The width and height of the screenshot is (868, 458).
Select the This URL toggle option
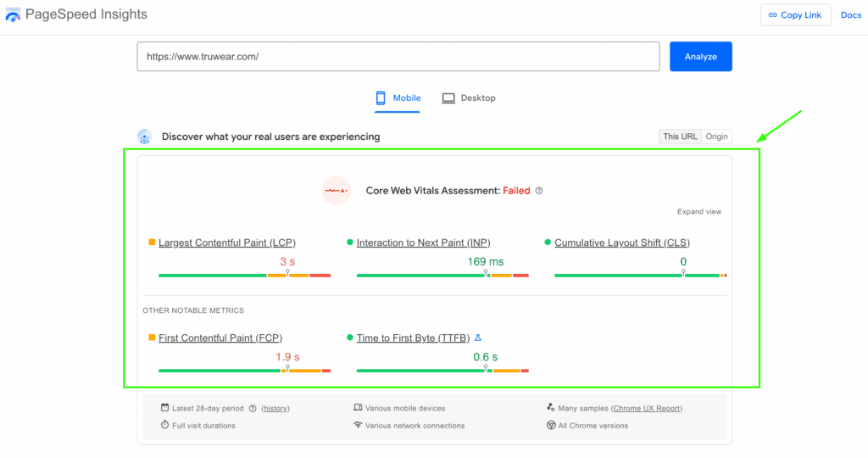click(680, 137)
